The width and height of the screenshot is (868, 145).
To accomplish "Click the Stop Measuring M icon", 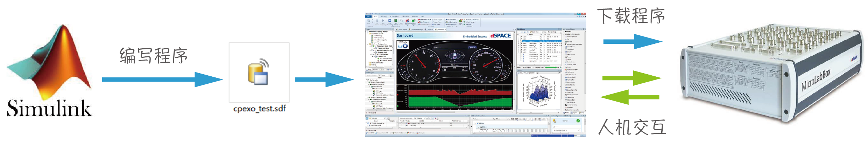I will 390,20.
